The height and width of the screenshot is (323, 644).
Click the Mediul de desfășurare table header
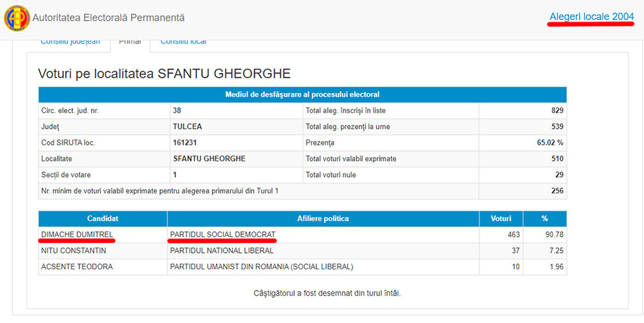[x=302, y=95]
